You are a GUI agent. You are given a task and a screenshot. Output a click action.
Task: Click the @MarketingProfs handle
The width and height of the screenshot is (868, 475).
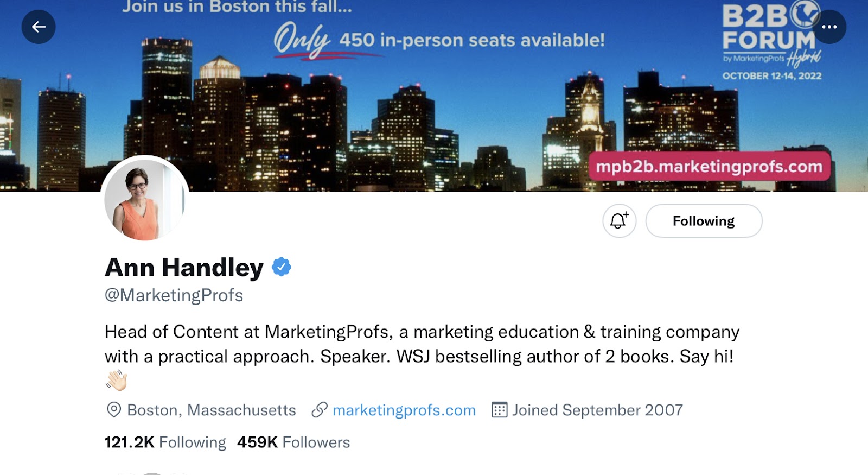[x=174, y=295]
